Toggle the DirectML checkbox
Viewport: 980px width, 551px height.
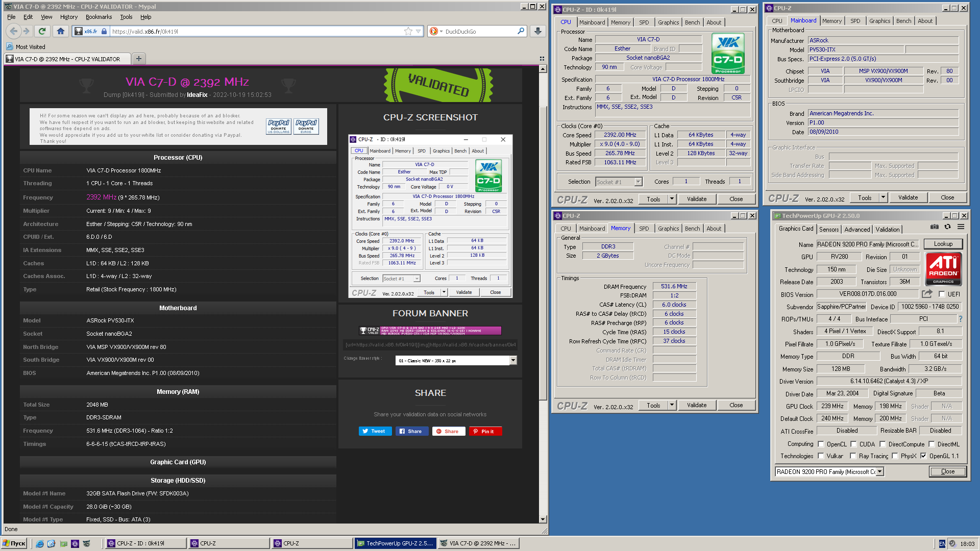coord(932,444)
